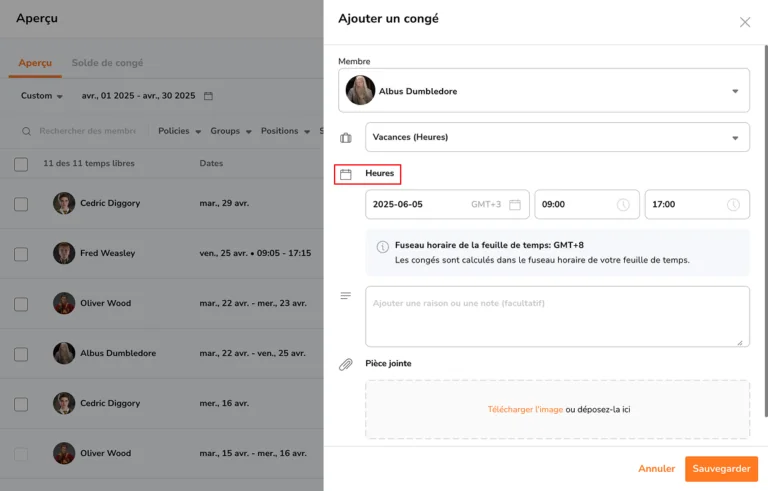The image size is (768, 491).
Task: Click the note lines icon beside reason field
Action: click(x=346, y=295)
